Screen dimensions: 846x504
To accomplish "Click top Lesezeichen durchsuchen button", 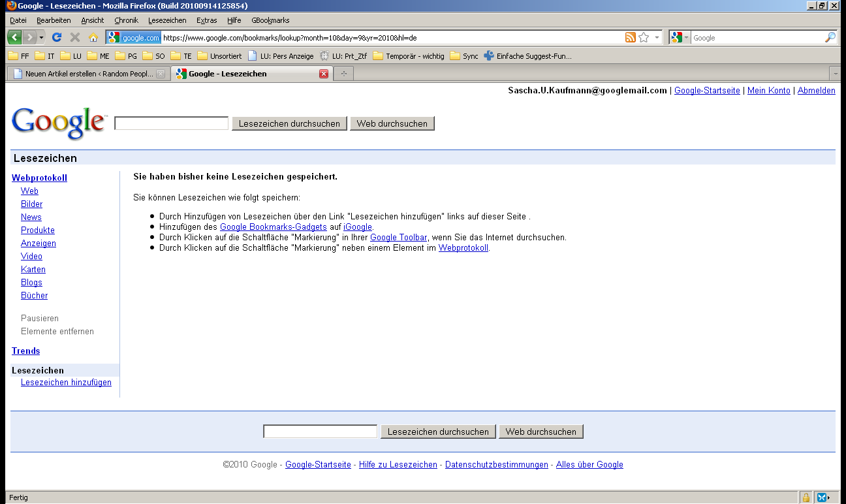I will tap(290, 123).
